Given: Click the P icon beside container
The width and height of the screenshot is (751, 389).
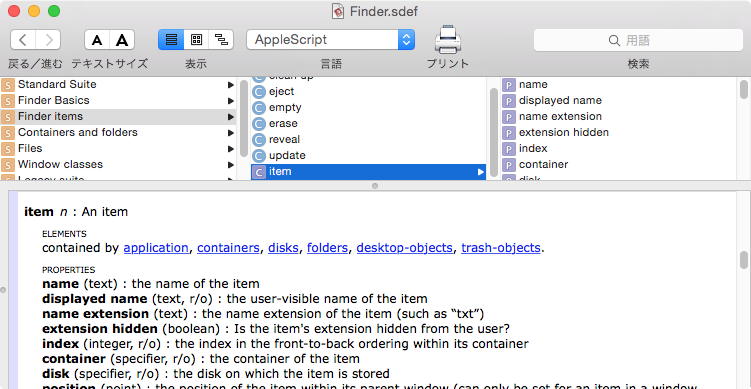Looking at the screenshot, I should (x=508, y=165).
